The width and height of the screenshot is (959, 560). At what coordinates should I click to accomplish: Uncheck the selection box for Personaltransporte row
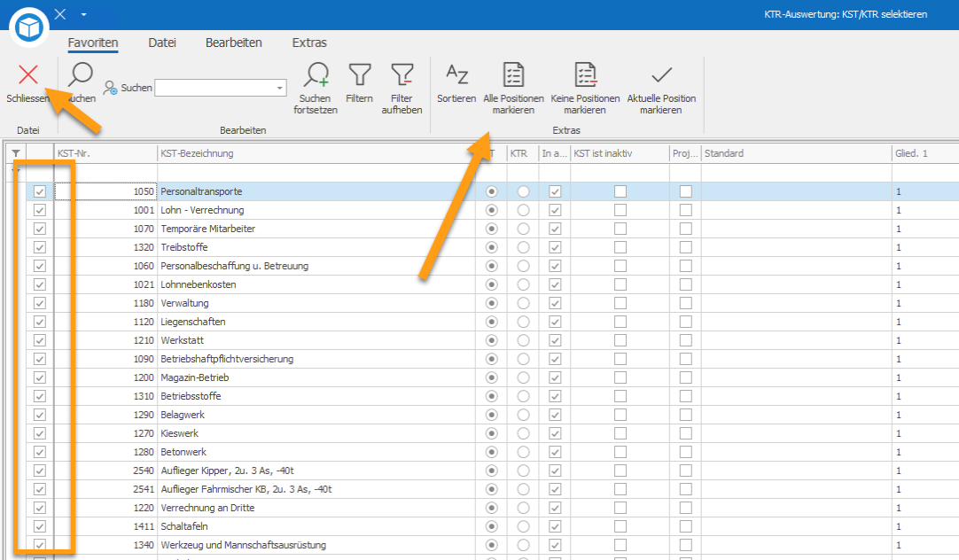click(x=40, y=191)
